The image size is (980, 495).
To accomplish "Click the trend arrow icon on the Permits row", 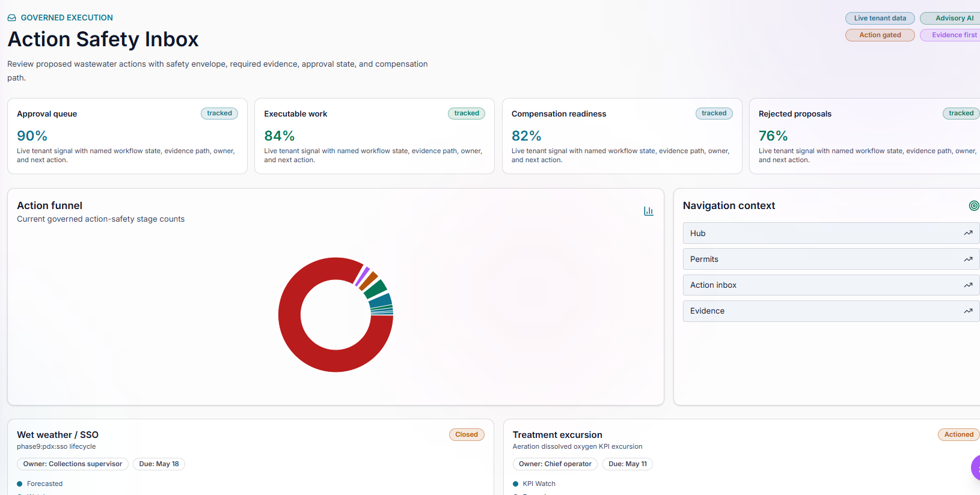I will [968, 259].
